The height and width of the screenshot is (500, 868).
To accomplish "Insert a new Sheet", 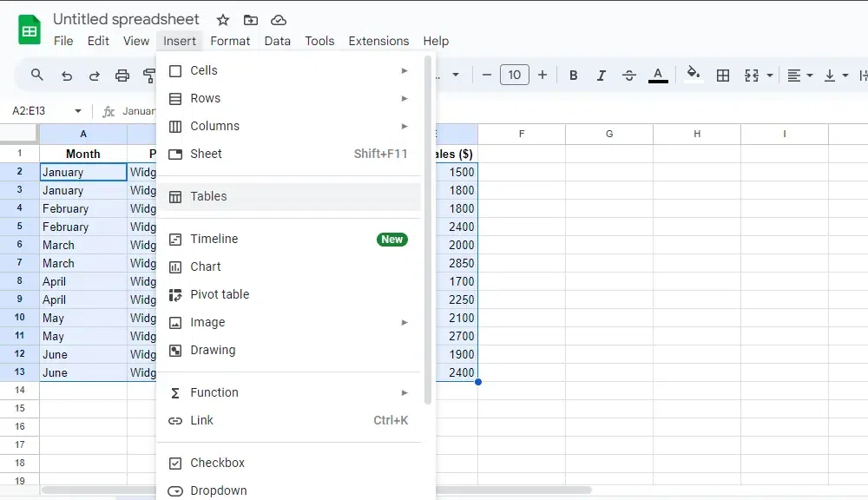I will (x=289, y=154).
